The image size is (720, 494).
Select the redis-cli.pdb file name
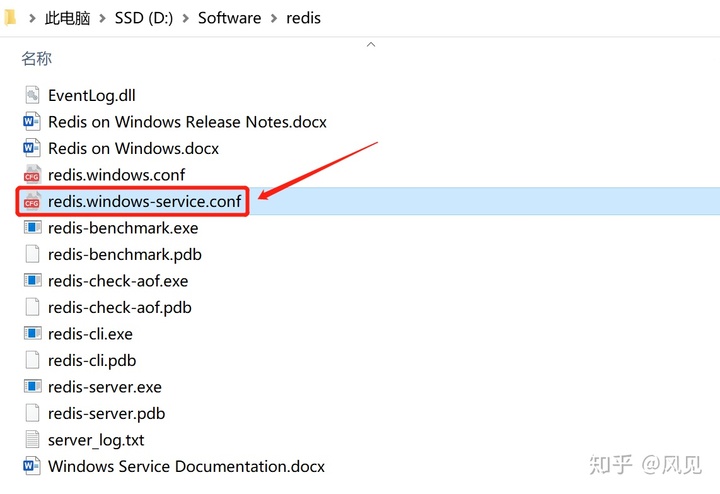pos(92,361)
